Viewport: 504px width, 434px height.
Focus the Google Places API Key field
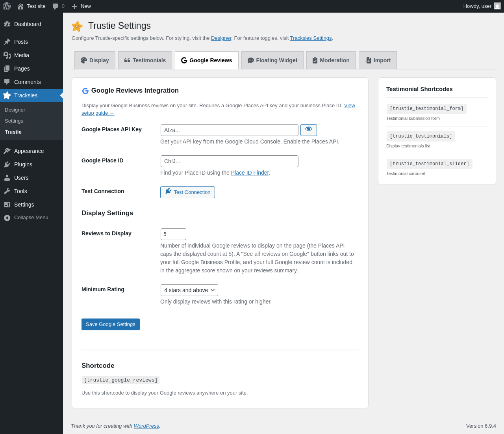pos(230,130)
